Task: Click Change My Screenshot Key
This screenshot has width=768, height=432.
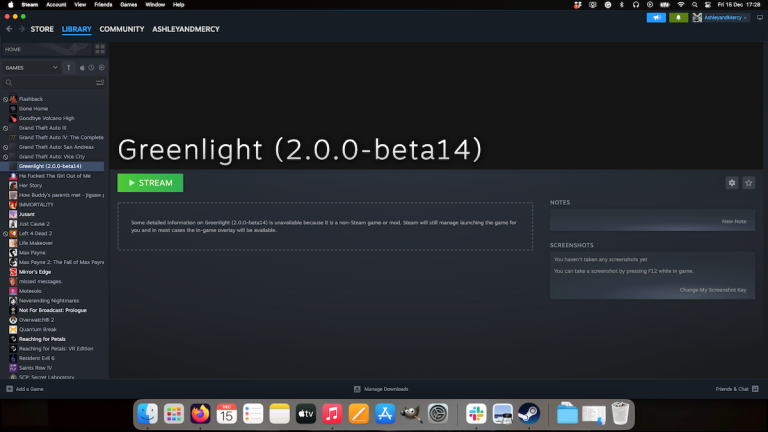Action: coord(713,289)
